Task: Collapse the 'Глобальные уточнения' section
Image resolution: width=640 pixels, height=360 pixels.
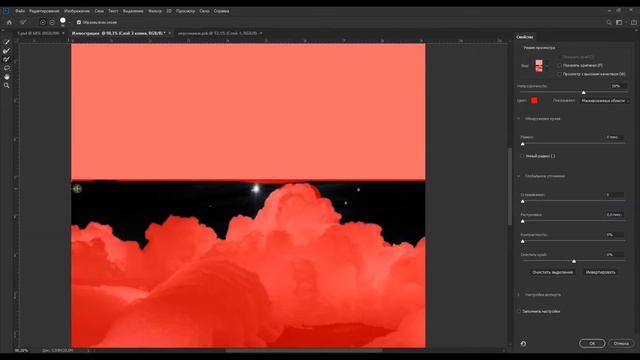Action: pyautogui.click(x=519, y=176)
